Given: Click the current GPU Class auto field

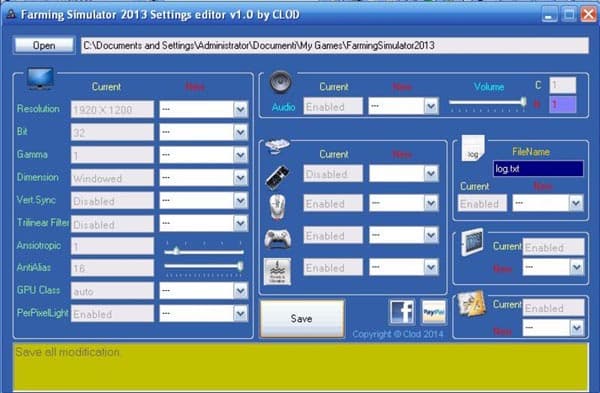Looking at the screenshot, I should click(112, 291).
